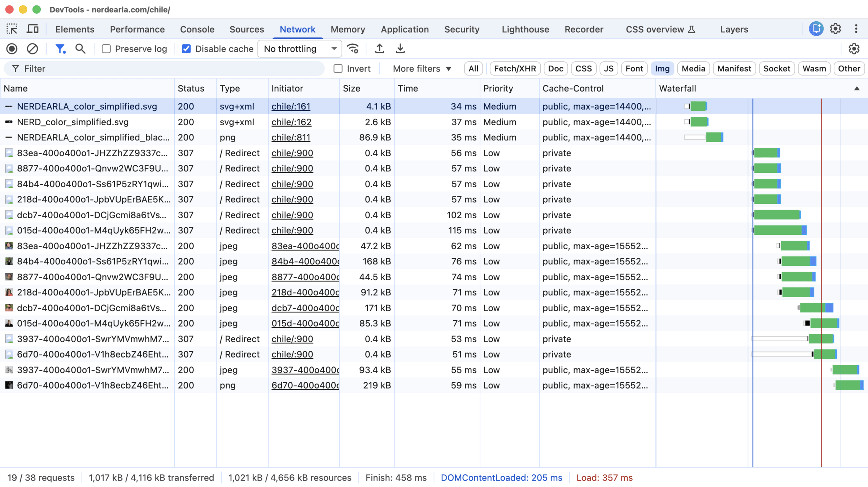The height and width of the screenshot is (487, 868).
Task: Click the funnel filter toggle icon
Action: (60, 49)
